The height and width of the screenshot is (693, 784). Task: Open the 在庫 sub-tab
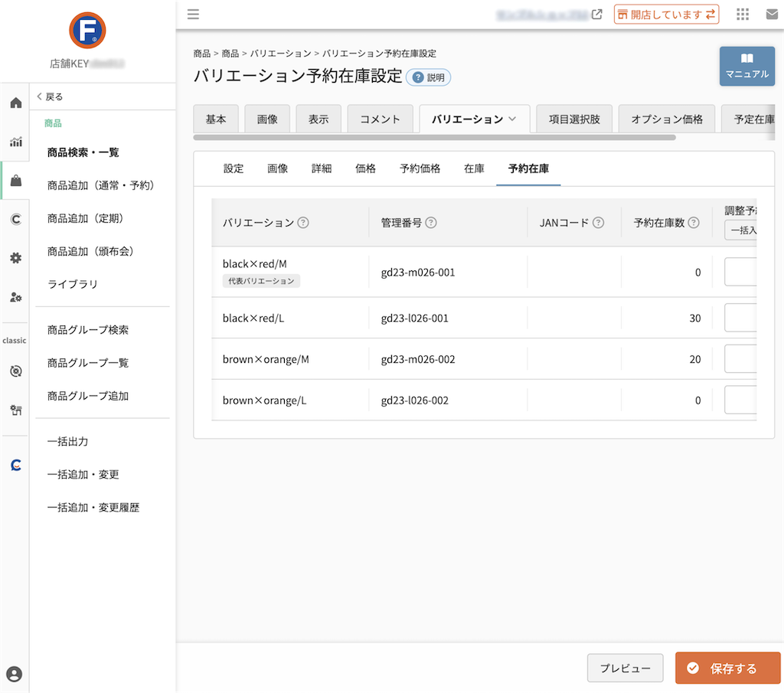point(474,168)
